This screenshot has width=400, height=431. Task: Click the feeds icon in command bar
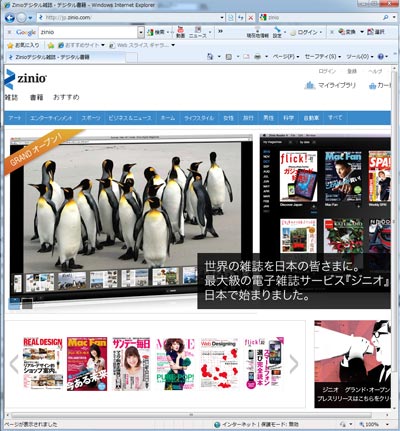[229, 57]
